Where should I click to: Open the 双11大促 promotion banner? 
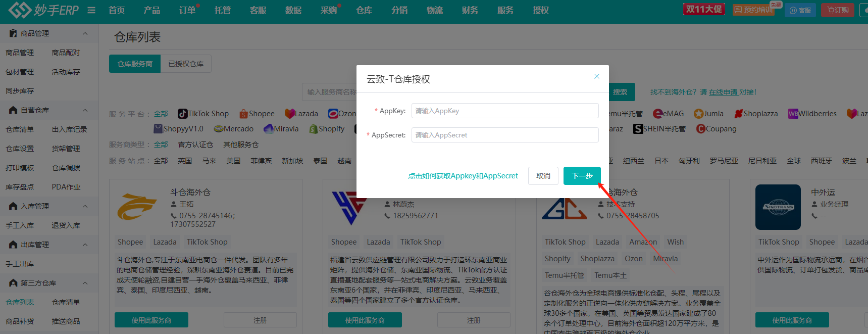(704, 9)
